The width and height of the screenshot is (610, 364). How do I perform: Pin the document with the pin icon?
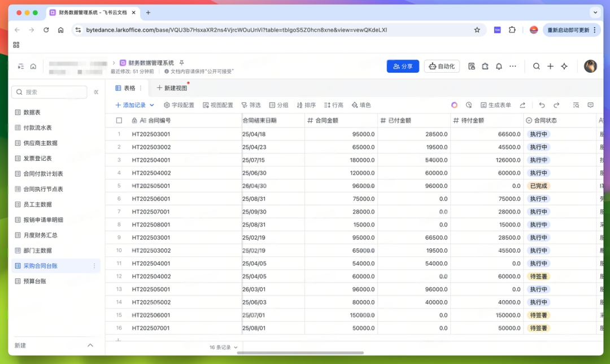coord(182,63)
